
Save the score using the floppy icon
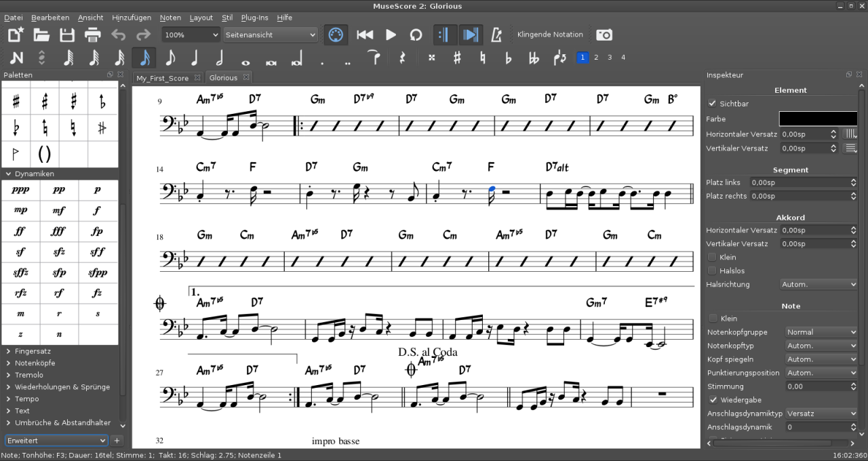pos(67,35)
